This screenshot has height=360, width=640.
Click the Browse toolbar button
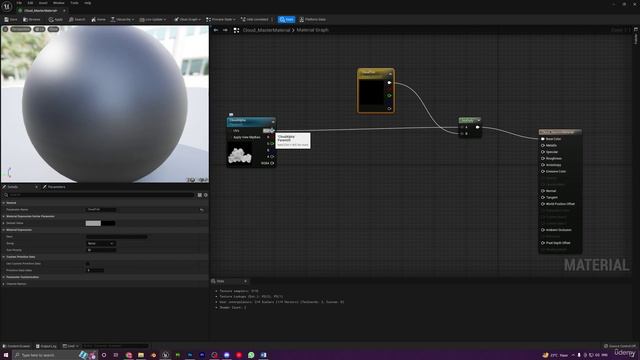pyautogui.click(x=32, y=19)
